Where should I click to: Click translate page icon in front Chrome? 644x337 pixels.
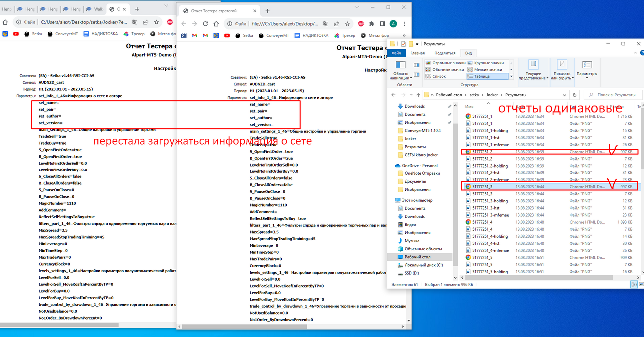pyautogui.click(x=326, y=23)
